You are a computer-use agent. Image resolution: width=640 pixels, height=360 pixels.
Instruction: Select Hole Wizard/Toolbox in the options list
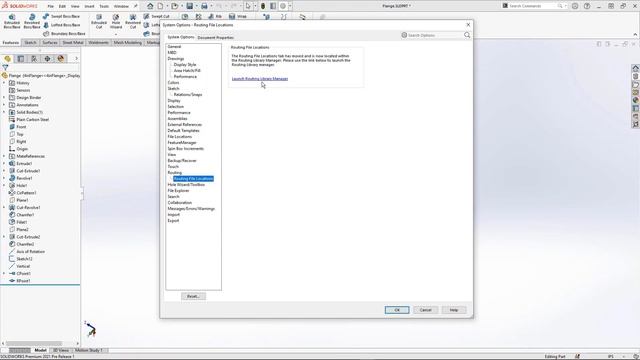[x=186, y=185]
